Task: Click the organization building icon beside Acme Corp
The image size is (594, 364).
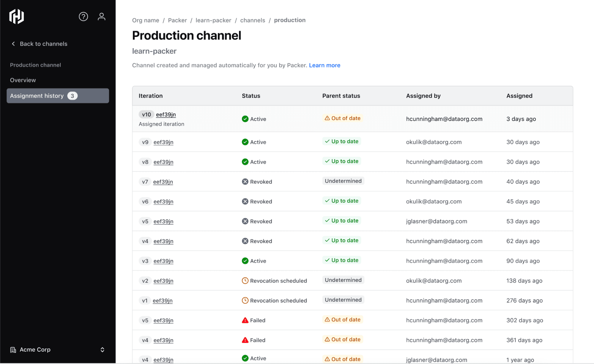Action: pyautogui.click(x=13, y=350)
